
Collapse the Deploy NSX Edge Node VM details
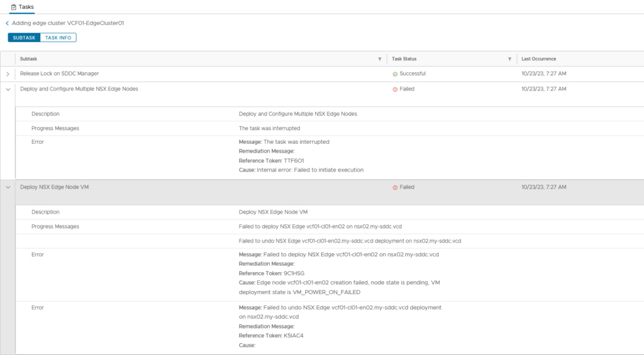pyautogui.click(x=8, y=187)
